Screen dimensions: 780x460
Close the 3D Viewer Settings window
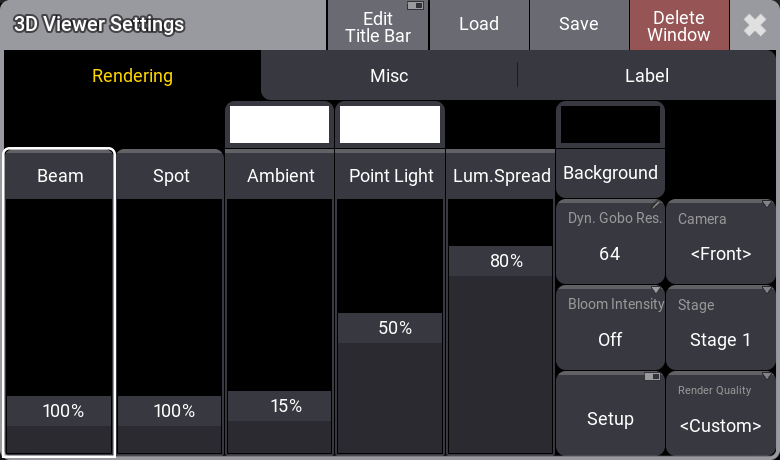coord(755,25)
